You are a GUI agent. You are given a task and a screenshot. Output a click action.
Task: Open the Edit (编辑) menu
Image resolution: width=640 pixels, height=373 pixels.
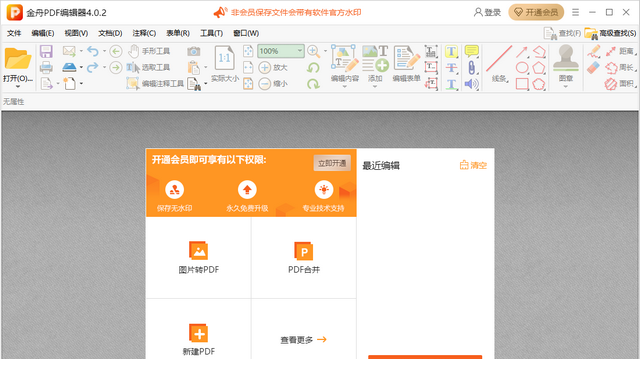pyautogui.click(x=42, y=33)
